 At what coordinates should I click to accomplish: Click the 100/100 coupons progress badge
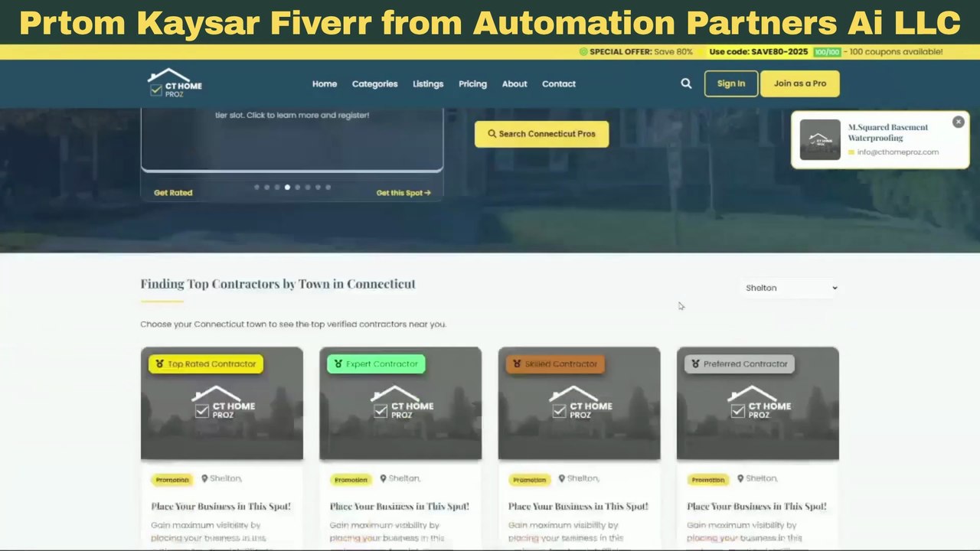pos(827,52)
